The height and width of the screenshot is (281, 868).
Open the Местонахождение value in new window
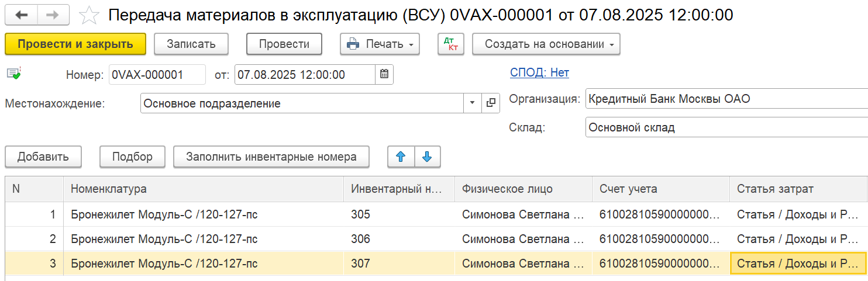point(491,103)
